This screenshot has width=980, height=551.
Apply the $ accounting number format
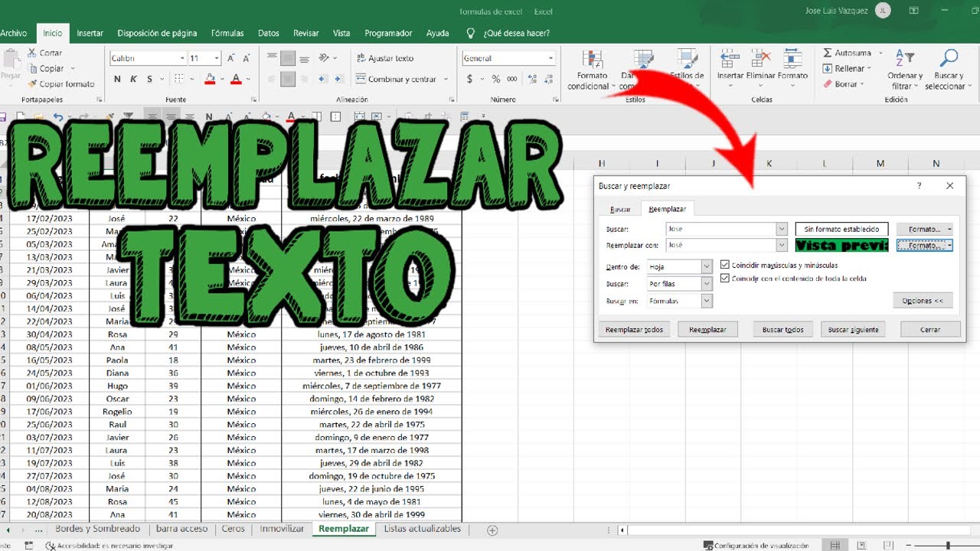pos(469,79)
